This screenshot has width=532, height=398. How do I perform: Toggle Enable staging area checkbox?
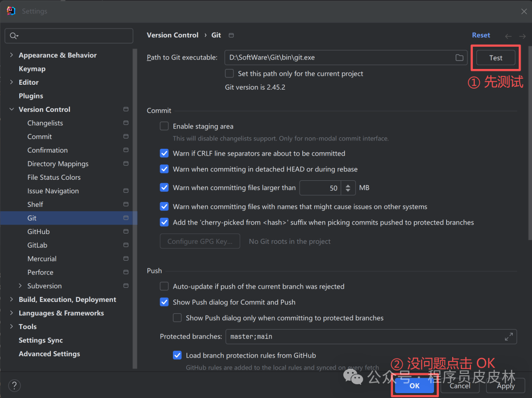pos(164,126)
